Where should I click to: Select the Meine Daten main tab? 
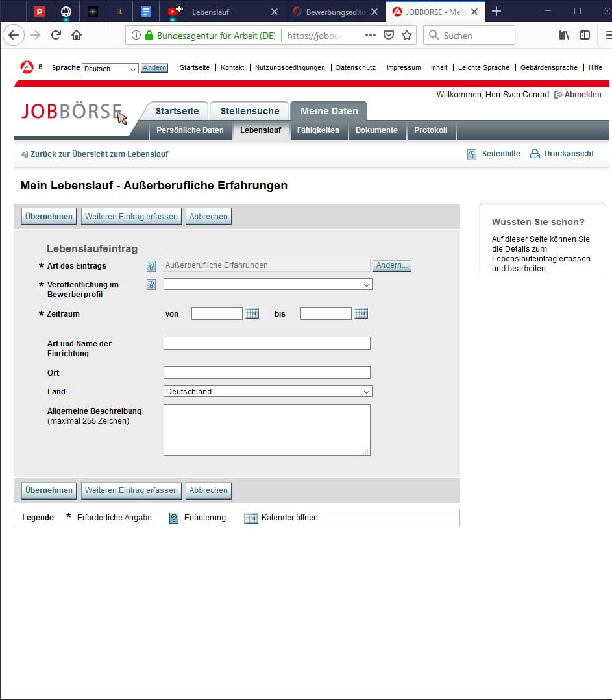[329, 111]
